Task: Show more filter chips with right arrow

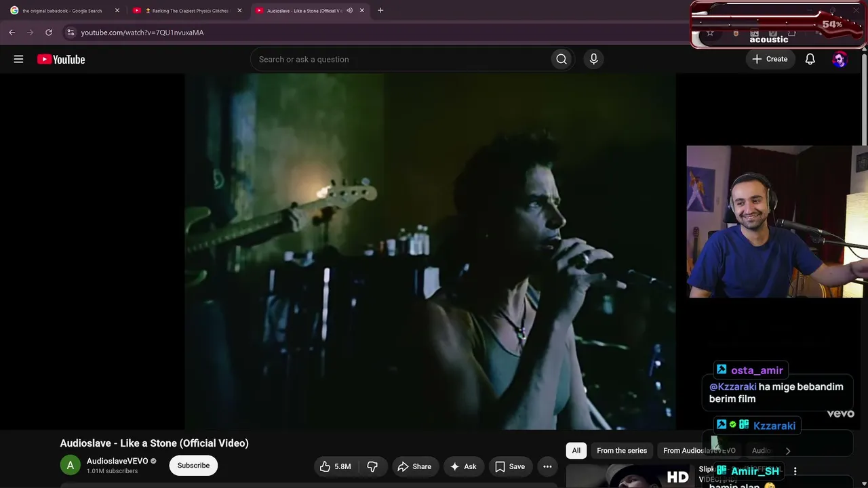Action: pyautogui.click(x=787, y=451)
